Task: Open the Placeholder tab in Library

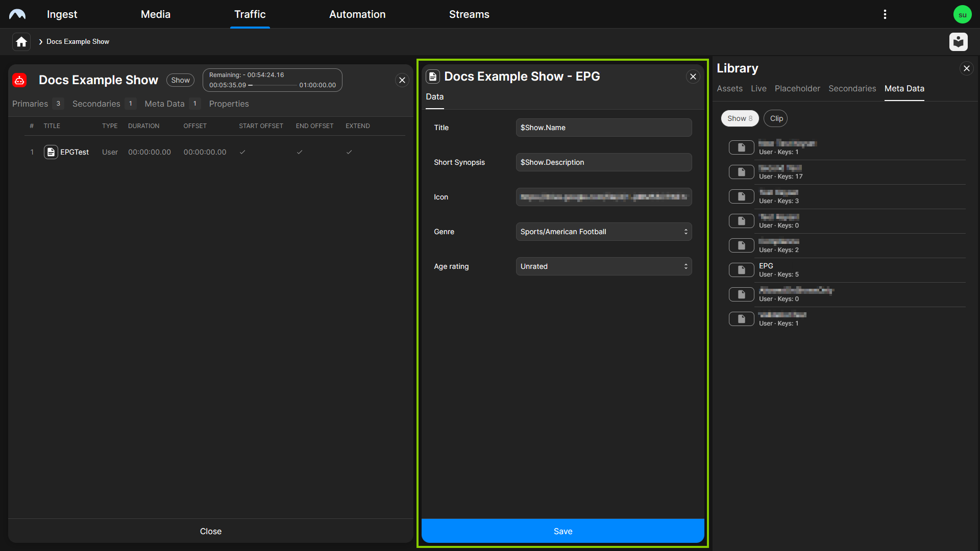Action: pyautogui.click(x=797, y=88)
